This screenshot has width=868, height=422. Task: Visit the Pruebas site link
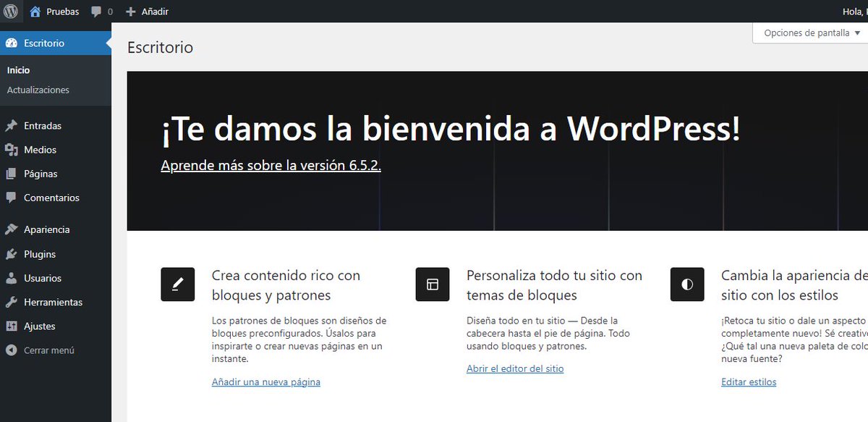pyautogui.click(x=63, y=12)
